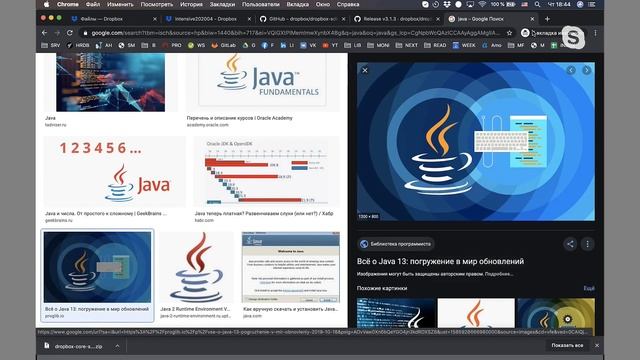Select the Java 2 Runtime Environment thumbnail

pyautogui.click(x=197, y=267)
